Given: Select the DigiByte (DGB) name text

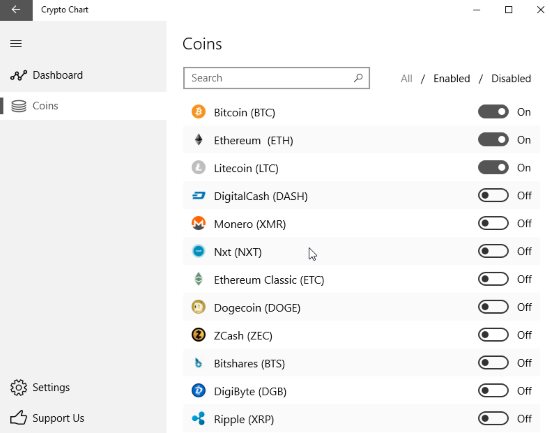Looking at the screenshot, I should (250, 391).
